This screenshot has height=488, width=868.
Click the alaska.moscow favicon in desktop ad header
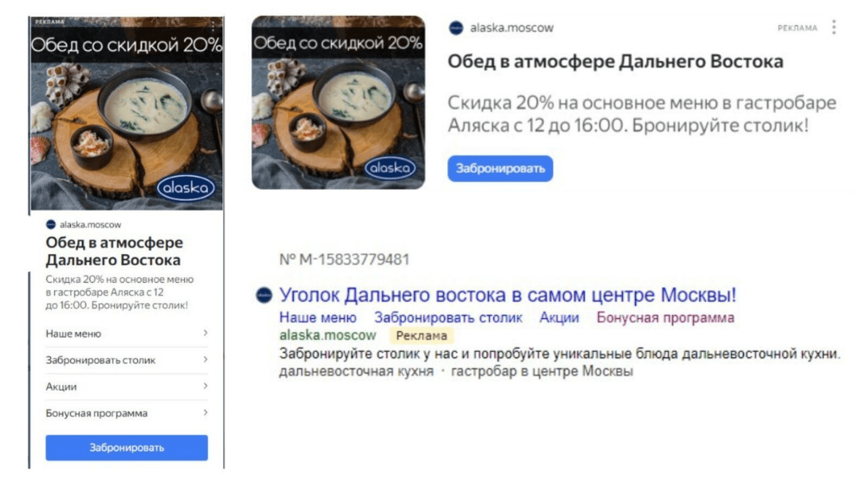(x=456, y=28)
